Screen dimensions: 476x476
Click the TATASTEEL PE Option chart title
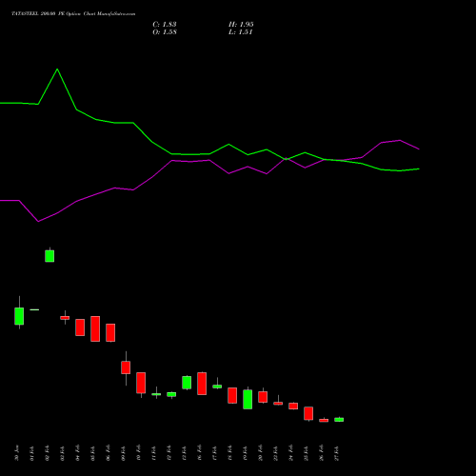73,14
